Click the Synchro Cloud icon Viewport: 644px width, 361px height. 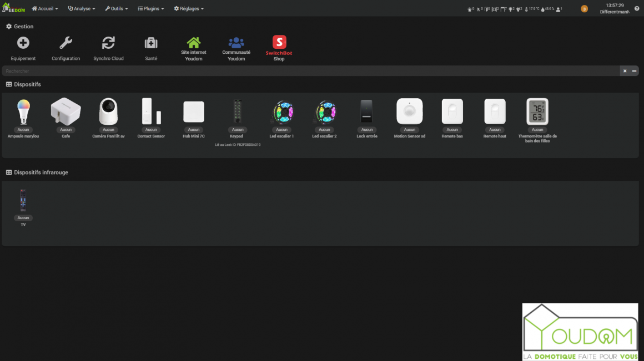pos(108,43)
